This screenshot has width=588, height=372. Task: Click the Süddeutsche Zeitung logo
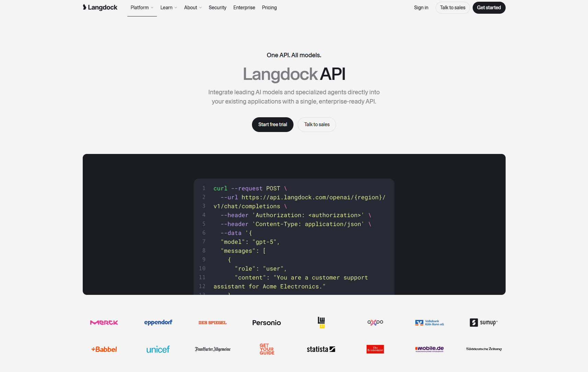(484, 349)
